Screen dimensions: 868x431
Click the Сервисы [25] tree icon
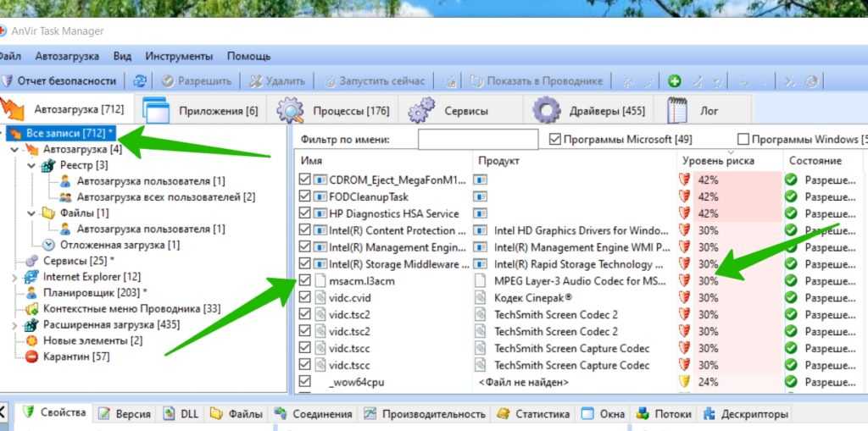31,261
